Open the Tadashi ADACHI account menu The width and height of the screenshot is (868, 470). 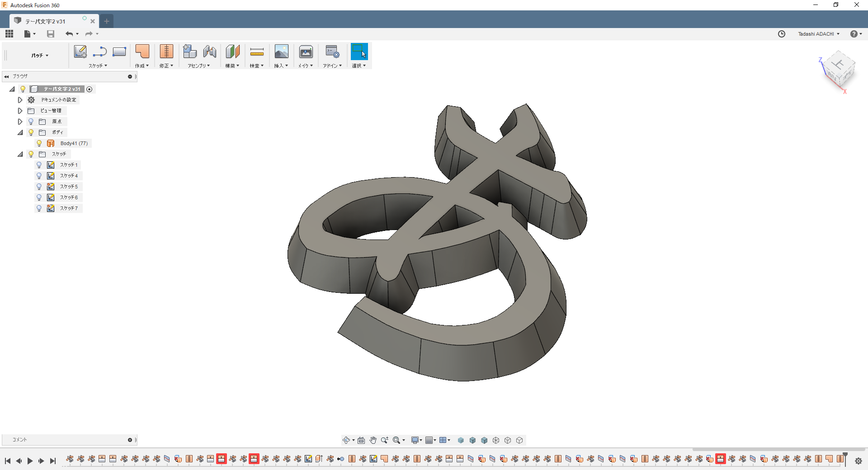pos(819,34)
